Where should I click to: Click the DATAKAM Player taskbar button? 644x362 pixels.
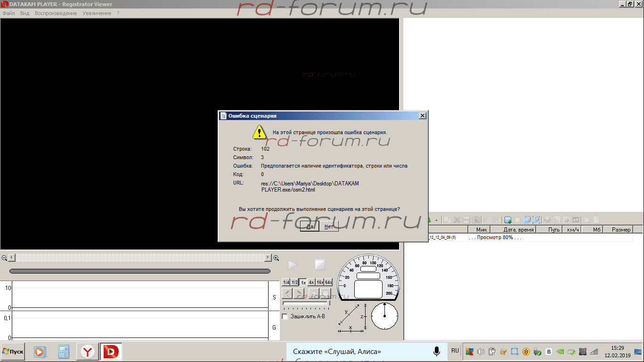click(111, 352)
